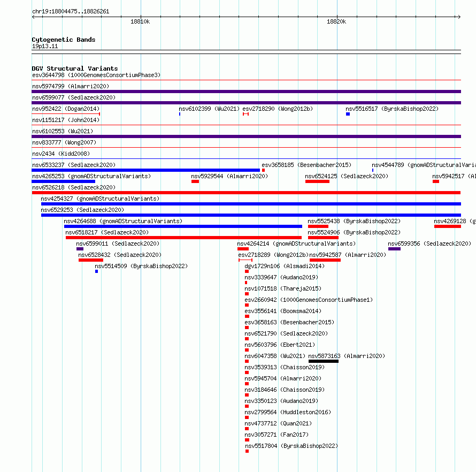The image size is (476, 472).
Task: Select the esv3658163 (Besenbacher2015) label
Action: coord(289,322)
